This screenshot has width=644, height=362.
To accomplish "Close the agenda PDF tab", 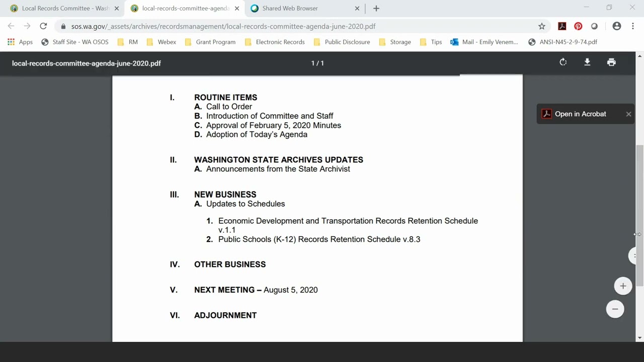I will tap(237, 8).
